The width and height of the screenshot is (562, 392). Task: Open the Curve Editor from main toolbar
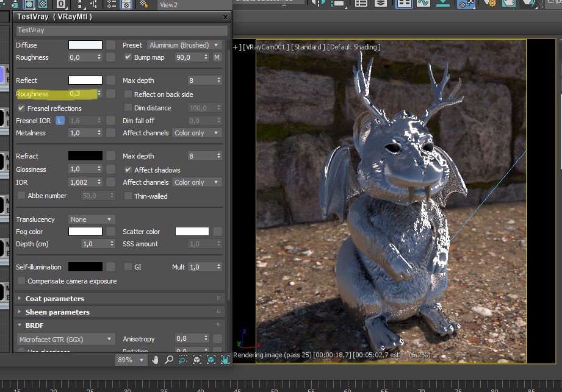click(423, 4)
